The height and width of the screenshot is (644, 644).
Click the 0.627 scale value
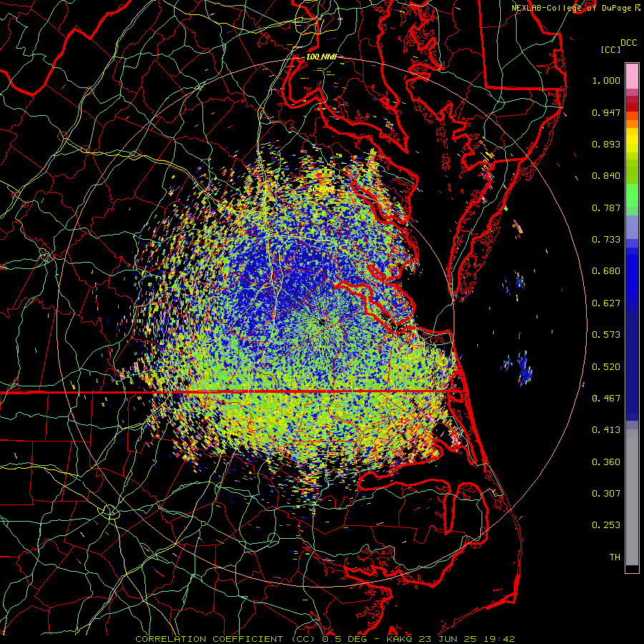tap(606, 303)
